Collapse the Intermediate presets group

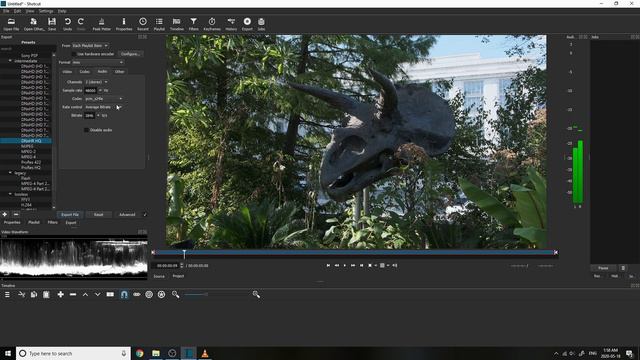point(10,61)
